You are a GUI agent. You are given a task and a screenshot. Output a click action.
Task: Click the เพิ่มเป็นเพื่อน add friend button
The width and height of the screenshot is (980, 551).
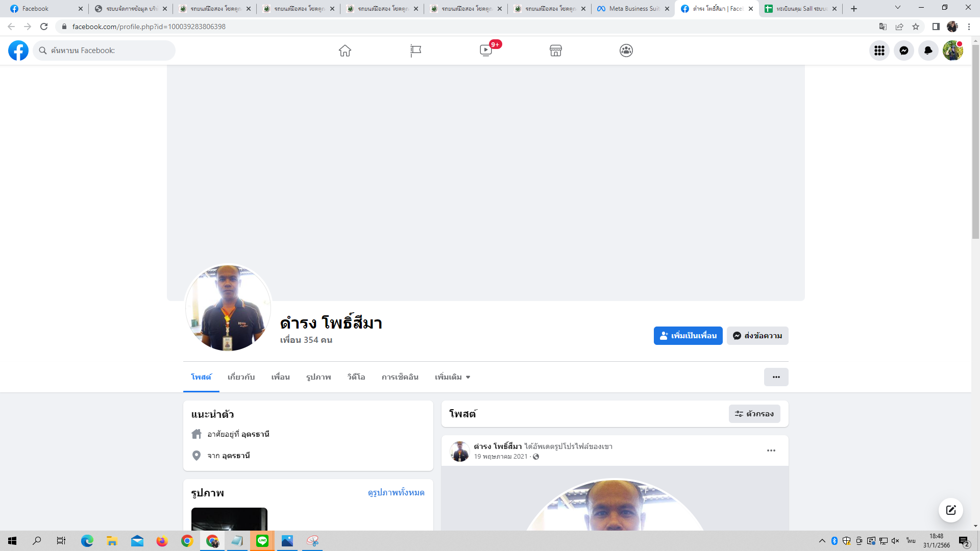[x=688, y=336]
